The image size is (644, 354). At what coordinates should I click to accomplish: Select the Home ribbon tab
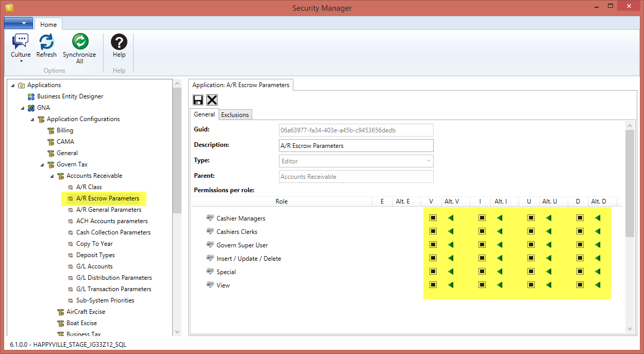[48, 24]
